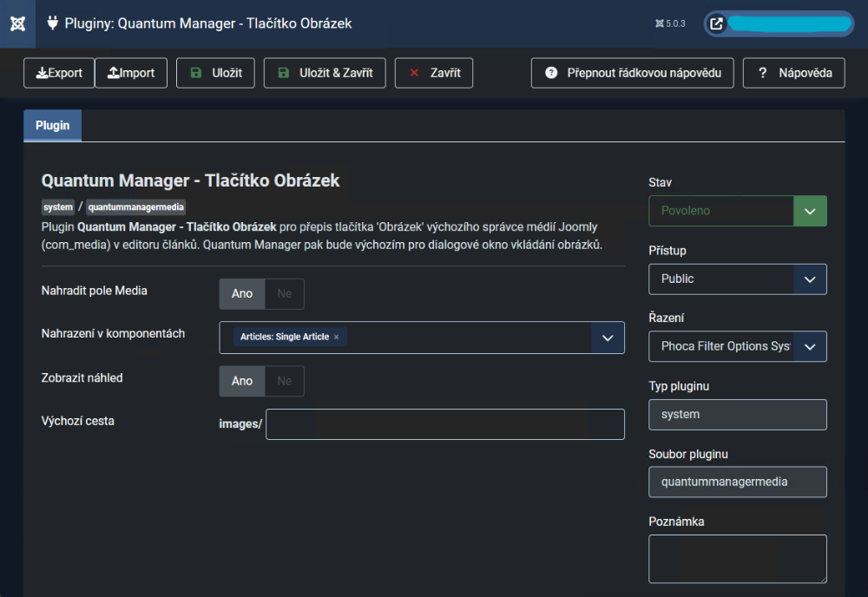Click the Výchozí cesta path input field
The height and width of the screenshot is (597, 868).
444,424
